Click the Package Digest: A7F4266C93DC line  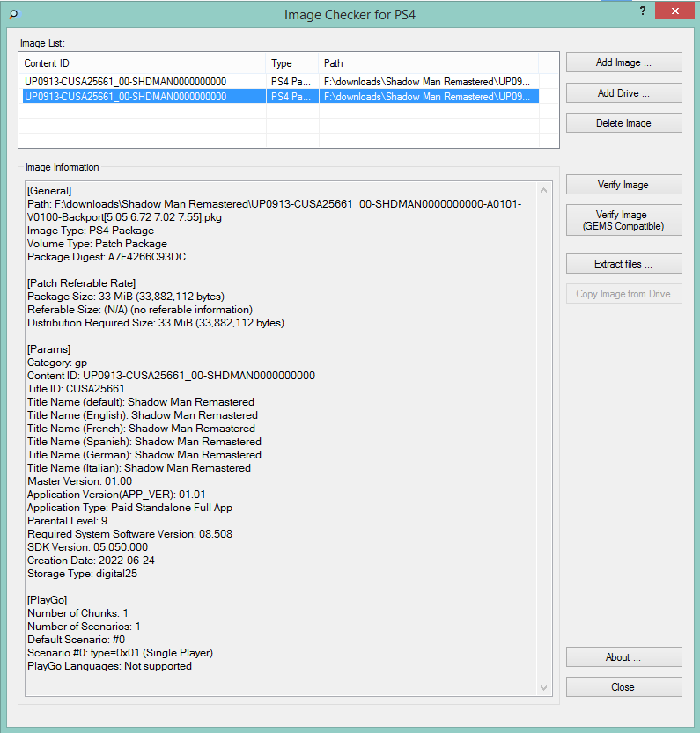pos(110,257)
